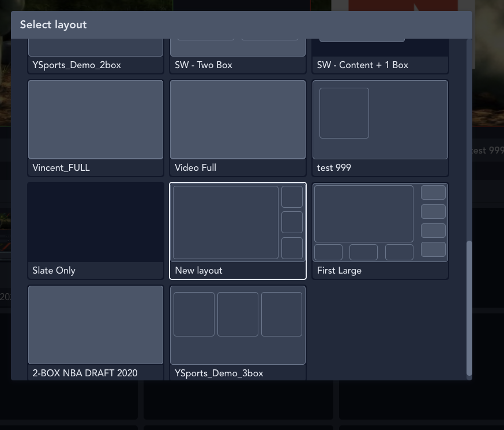Screen dimensions: 504x430
Task: Click the 'YSports_Demo_3box' label text
Action: pos(219,373)
